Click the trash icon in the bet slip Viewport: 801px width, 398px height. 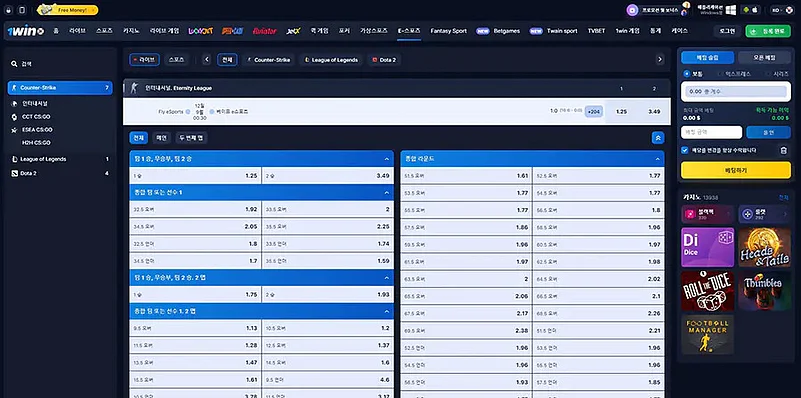pos(784,151)
